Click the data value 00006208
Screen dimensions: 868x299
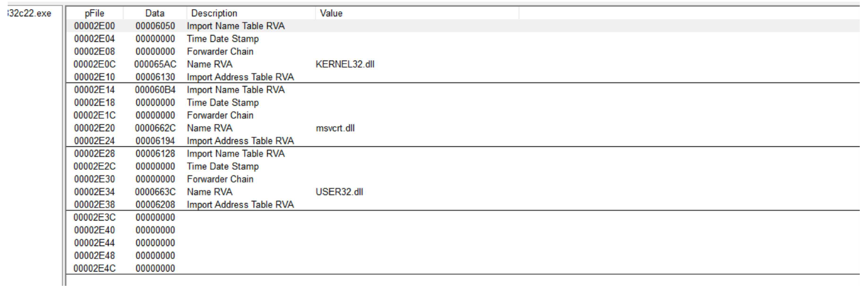(155, 204)
